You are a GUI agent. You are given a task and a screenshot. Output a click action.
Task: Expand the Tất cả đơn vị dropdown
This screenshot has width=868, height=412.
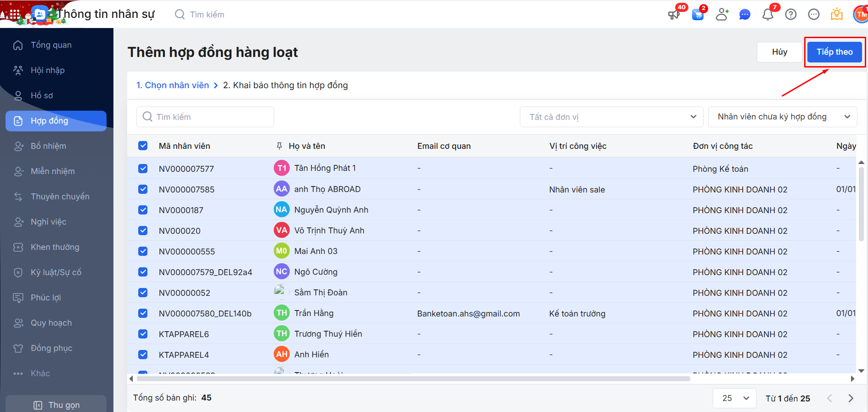coord(611,117)
